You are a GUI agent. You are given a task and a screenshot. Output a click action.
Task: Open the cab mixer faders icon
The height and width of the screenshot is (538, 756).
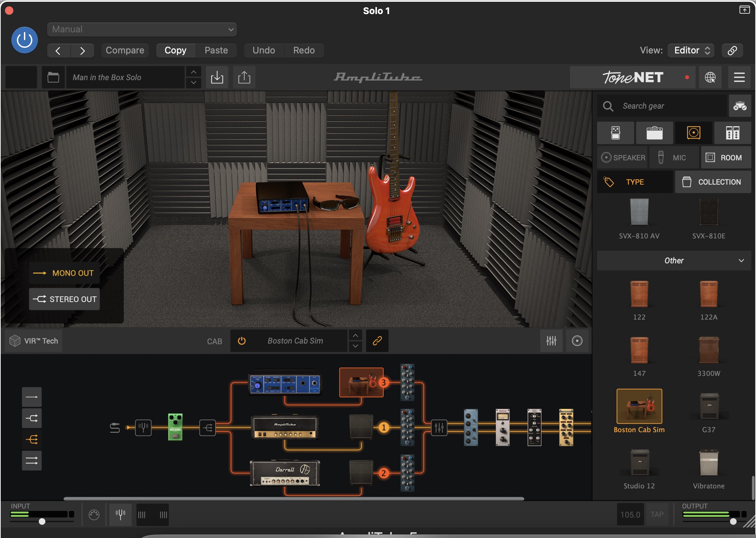point(551,341)
